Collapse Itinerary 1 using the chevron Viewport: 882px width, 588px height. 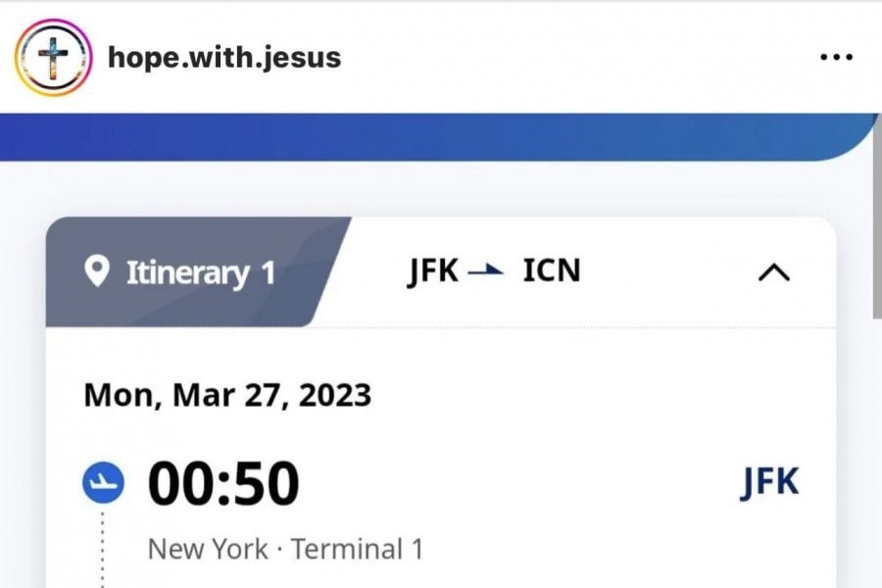pyautogui.click(x=774, y=273)
